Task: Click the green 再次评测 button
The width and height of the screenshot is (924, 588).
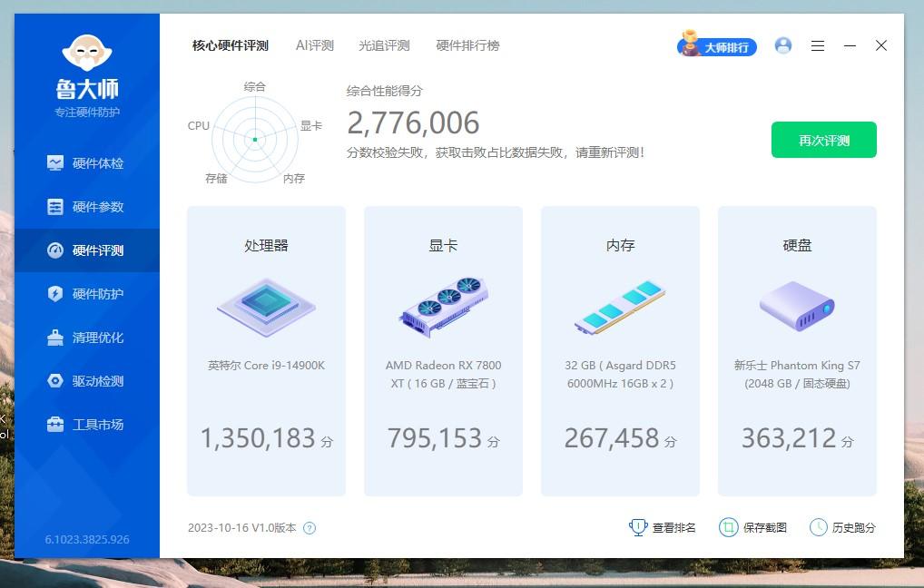Action: pos(824,140)
